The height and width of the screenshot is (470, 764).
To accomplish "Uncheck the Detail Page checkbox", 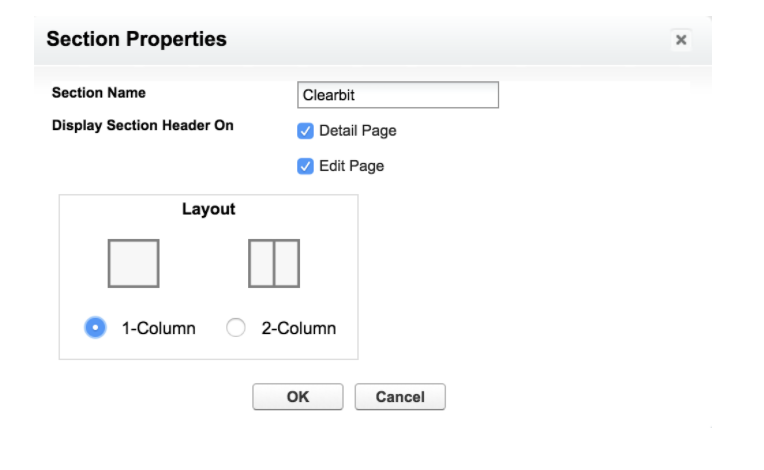I will click(305, 131).
